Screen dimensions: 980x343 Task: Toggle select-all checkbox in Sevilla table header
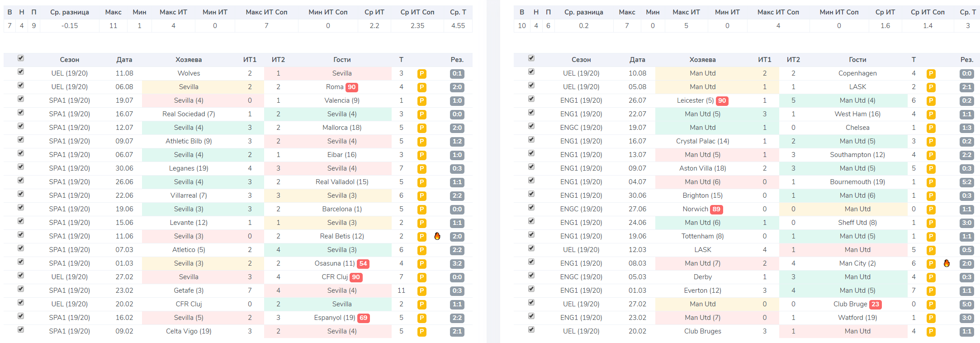(20, 58)
